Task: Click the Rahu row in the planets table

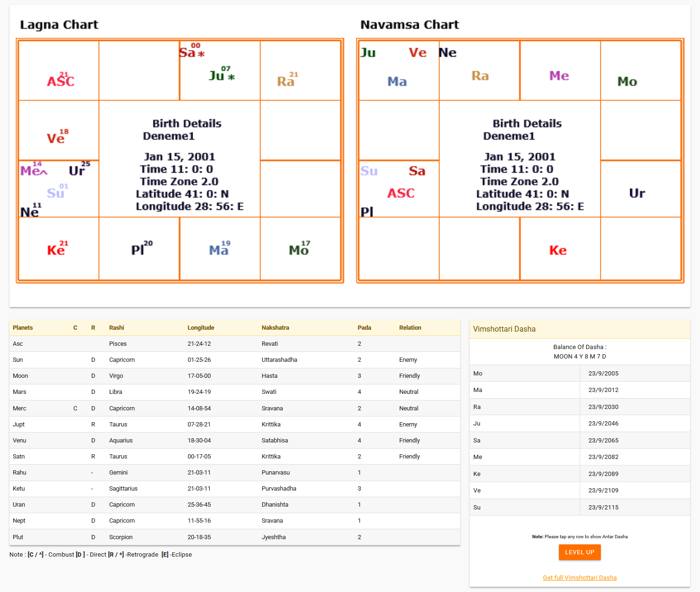Action: tap(235, 473)
